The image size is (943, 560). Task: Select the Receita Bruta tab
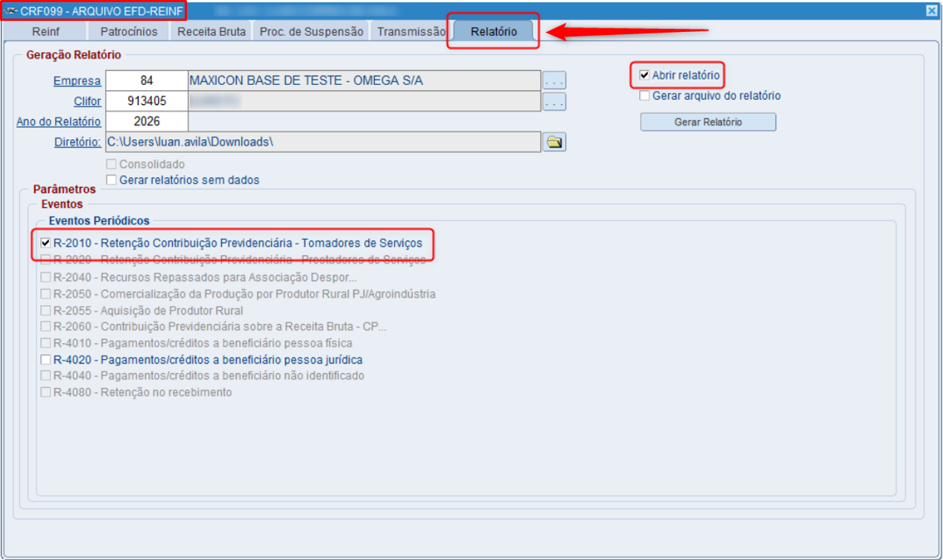click(x=212, y=32)
